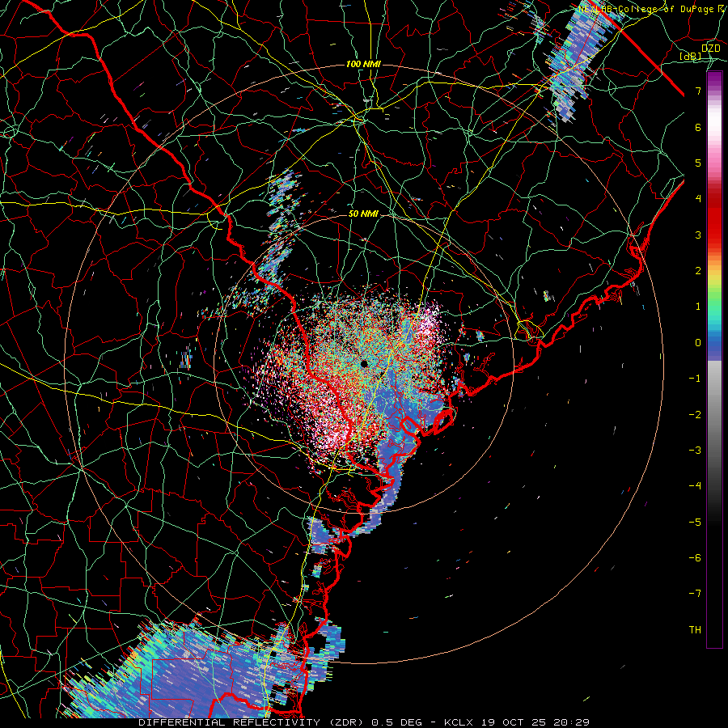Click the "TH" label on color scale
The height and width of the screenshot is (728, 728).
point(695,630)
